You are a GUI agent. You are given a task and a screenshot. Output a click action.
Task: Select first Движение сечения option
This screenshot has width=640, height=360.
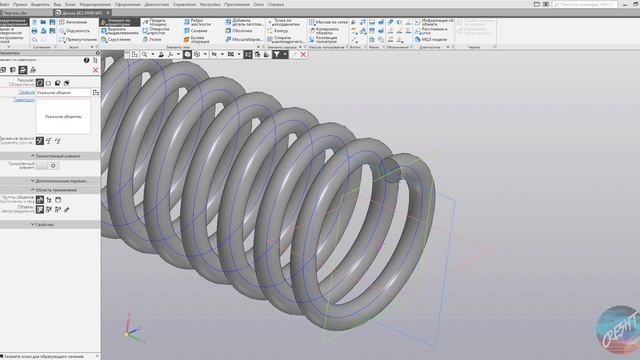(x=40, y=141)
